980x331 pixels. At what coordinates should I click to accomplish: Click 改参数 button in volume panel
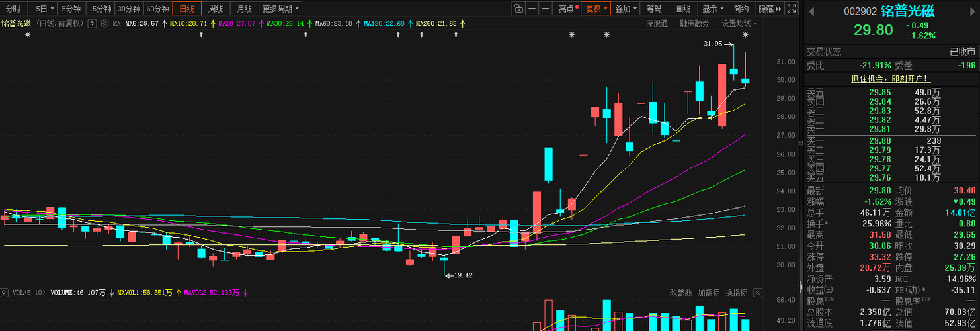pos(680,292)
